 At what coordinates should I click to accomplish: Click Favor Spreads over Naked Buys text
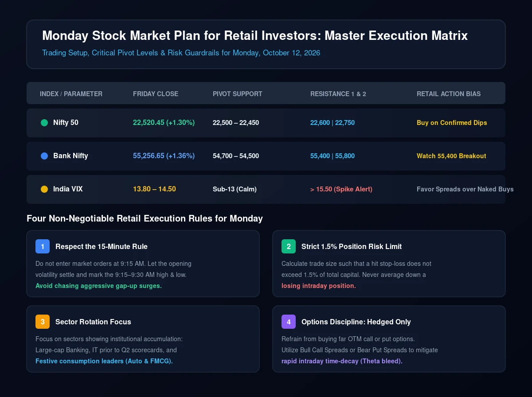(465, 189)
